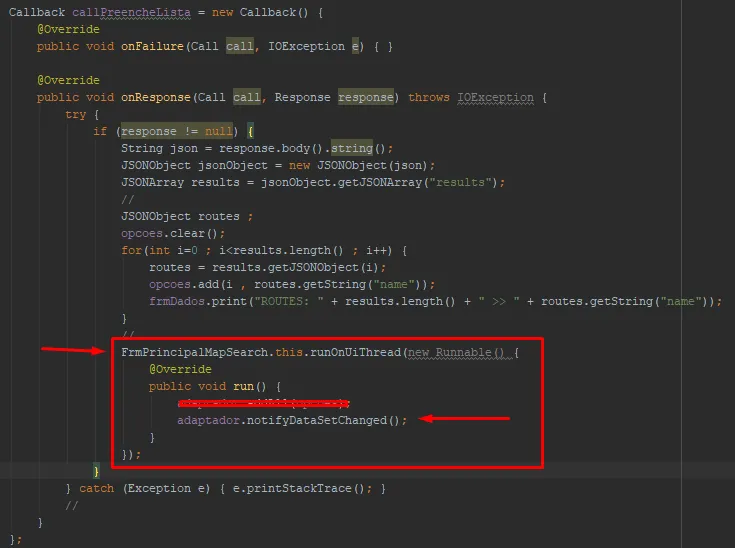
Task: Click the callPreencheLista variable name
Action: click(x=120, y=11)
